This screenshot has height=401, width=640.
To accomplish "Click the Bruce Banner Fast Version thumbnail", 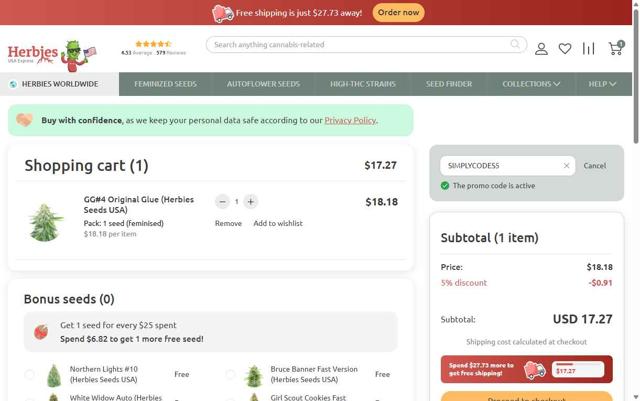I will pyautogui.click(x=254, y=375).
